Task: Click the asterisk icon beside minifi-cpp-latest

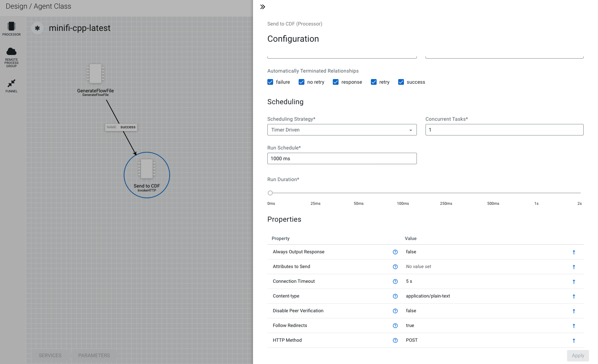Action: coord(37,28)
